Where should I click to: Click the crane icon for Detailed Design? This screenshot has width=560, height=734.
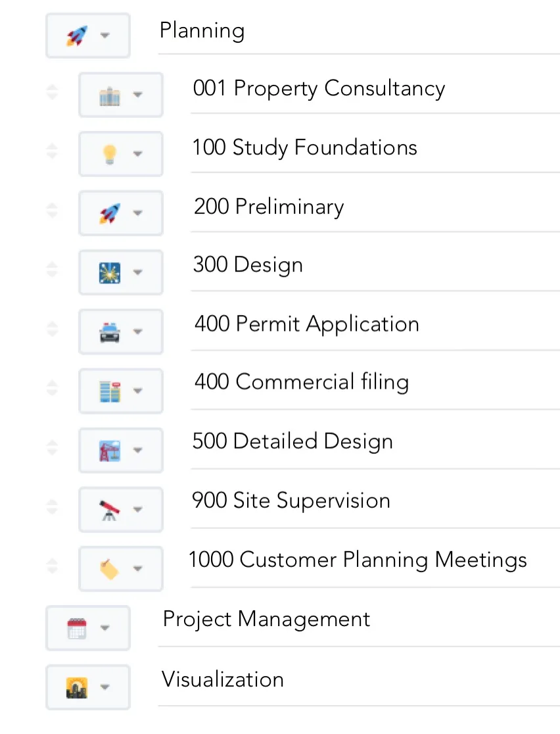(110, 451)
